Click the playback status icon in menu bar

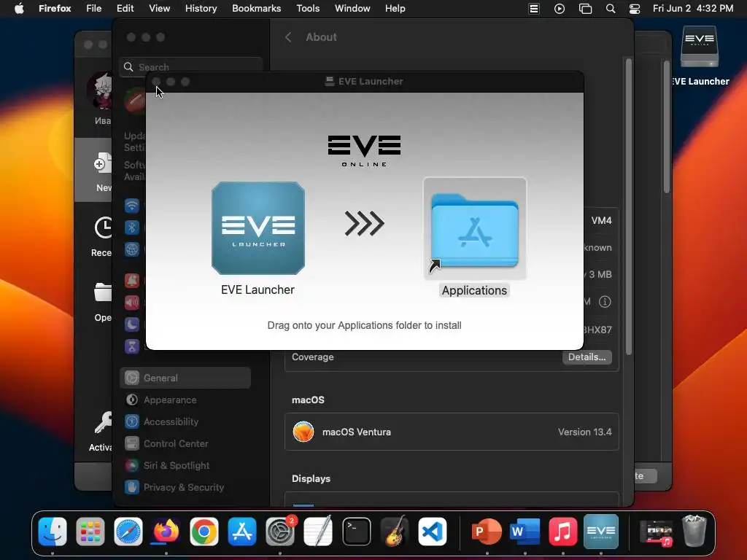point(560,9)
